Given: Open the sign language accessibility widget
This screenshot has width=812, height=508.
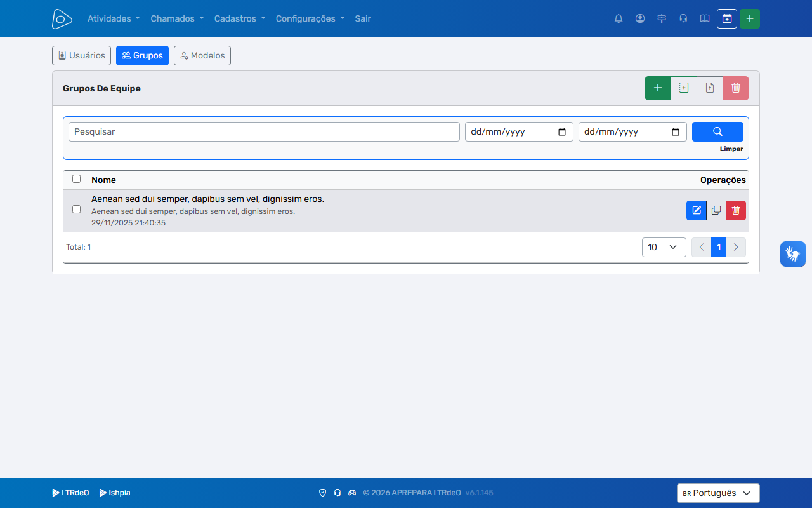Looking at the screenshot, I should pyautogui.click(x=793, y=254).
